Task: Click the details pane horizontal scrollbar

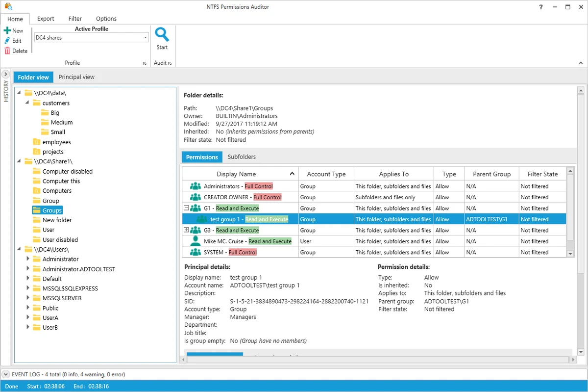Action: pos(379,360)
